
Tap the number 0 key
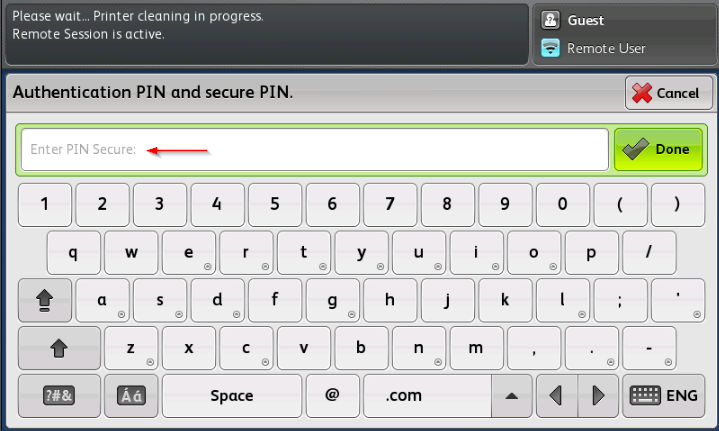coord(563,205)
